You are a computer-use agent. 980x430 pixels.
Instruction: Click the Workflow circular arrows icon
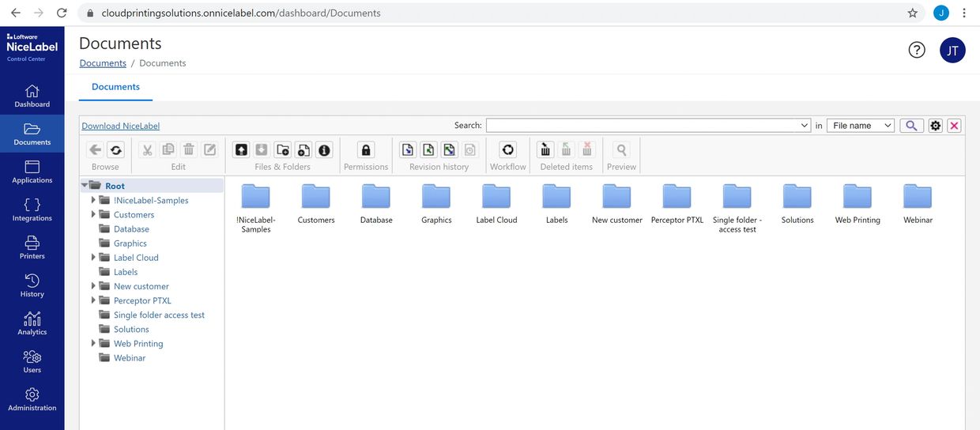click(x=508, y=150)
